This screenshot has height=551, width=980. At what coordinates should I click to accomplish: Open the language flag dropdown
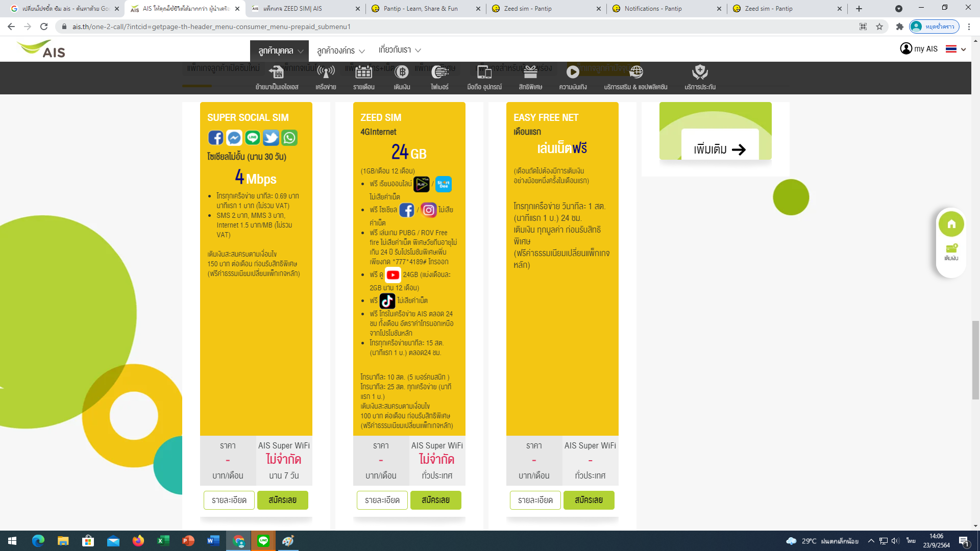pyautogui.click(x=955, y=49)
